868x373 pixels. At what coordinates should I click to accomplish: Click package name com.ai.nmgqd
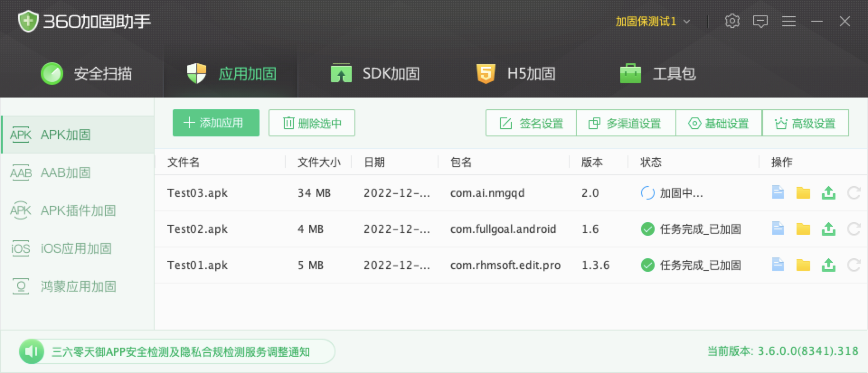487,193
